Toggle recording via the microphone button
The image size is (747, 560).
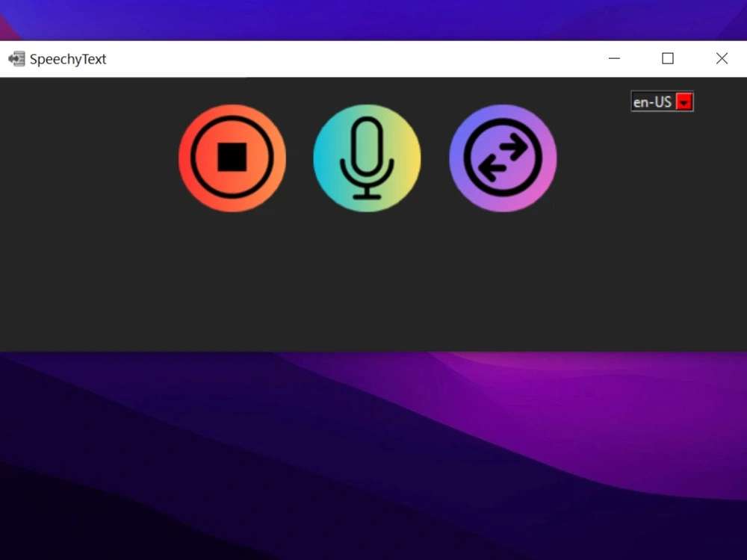367,158
